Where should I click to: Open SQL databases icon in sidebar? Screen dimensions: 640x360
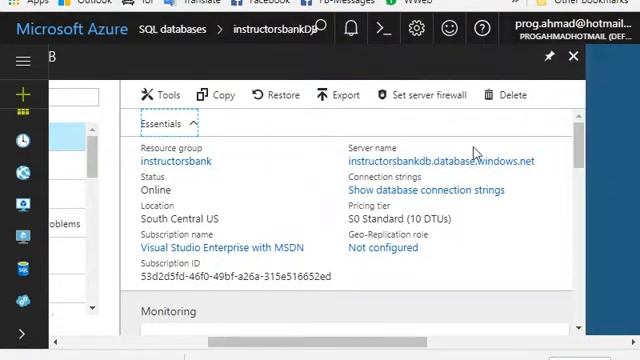point(23,269)
